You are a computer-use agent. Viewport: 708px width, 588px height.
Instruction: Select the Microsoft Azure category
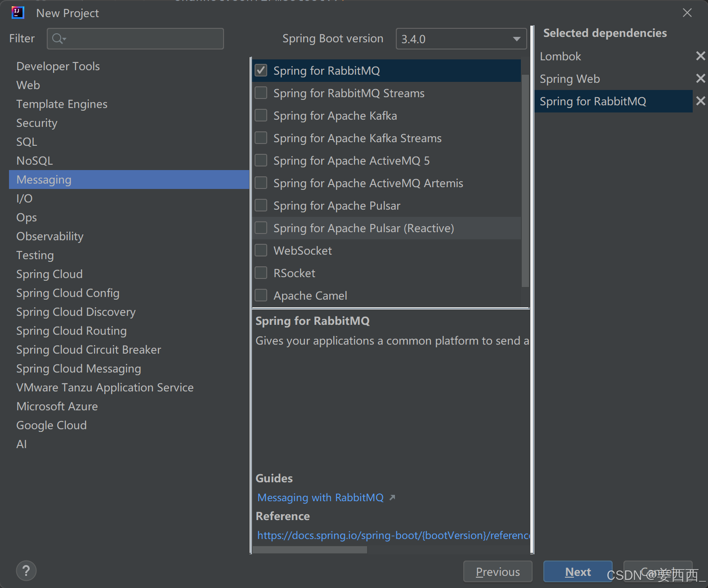(129, 406)
